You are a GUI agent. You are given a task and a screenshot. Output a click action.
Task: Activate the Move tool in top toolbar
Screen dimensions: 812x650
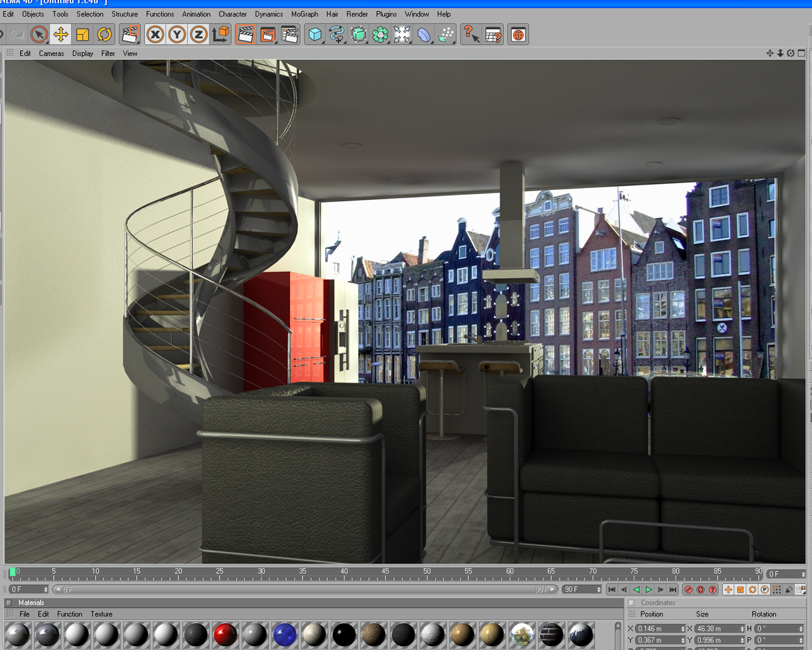61,34
